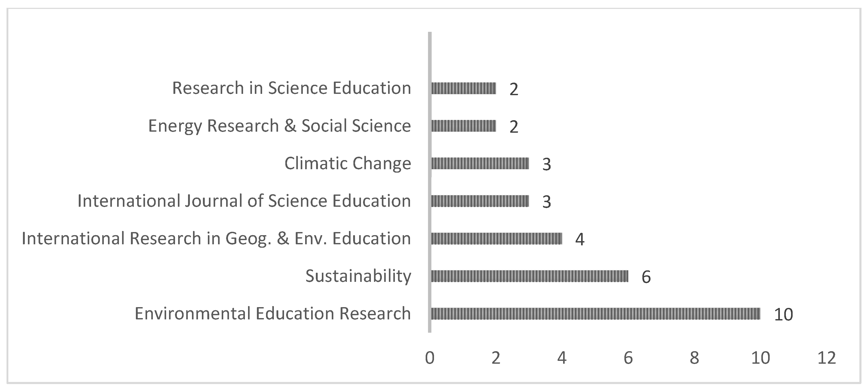The height and width of the screenshot is (389, 868).
Task: Click the 12 tick on horizontal axis
Action: point(827,358)
